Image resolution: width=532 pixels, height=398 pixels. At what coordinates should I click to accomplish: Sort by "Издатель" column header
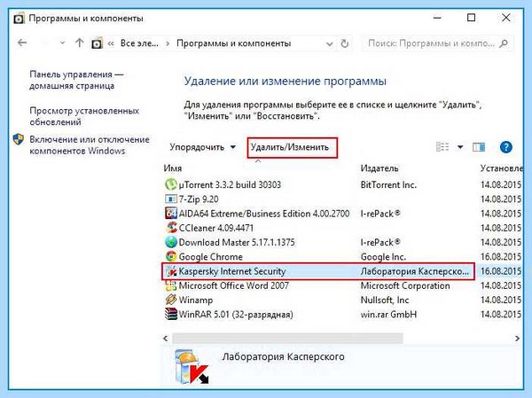coord(379,168)
